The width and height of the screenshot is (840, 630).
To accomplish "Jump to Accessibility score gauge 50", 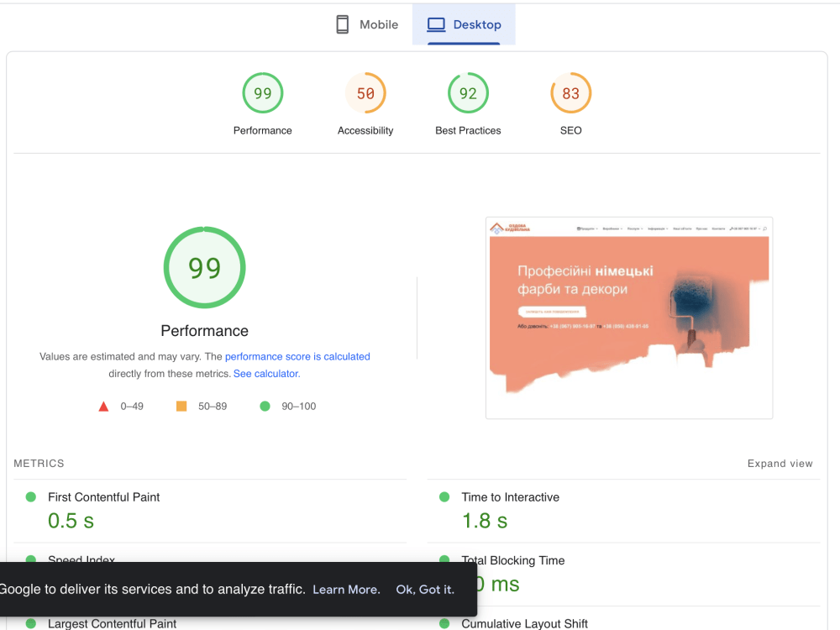I will click(x=365, y=93).
